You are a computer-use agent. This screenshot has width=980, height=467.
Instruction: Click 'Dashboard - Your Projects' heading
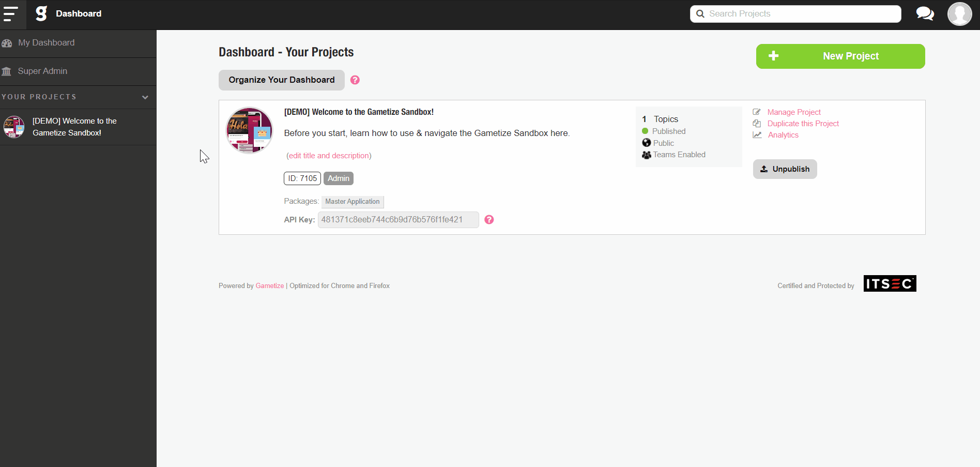point(286,52)
